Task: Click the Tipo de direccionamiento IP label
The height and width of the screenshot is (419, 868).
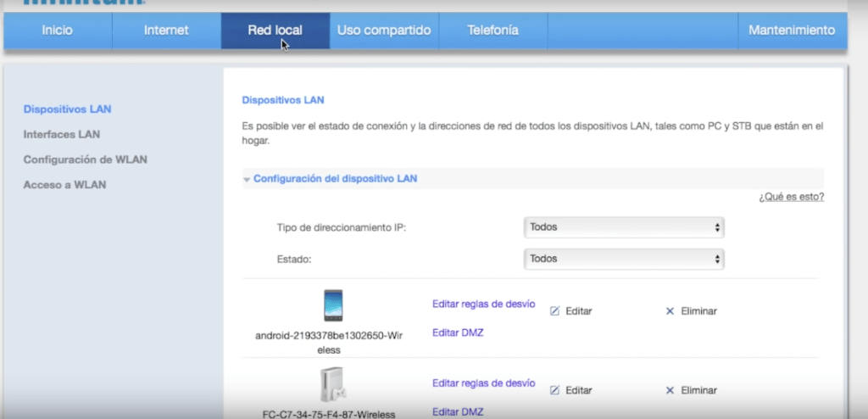Action: [342, 228]
